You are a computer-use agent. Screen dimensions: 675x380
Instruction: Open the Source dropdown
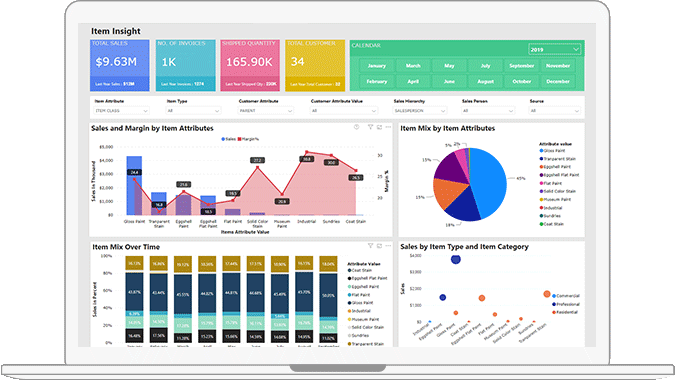tap(554, 111)
